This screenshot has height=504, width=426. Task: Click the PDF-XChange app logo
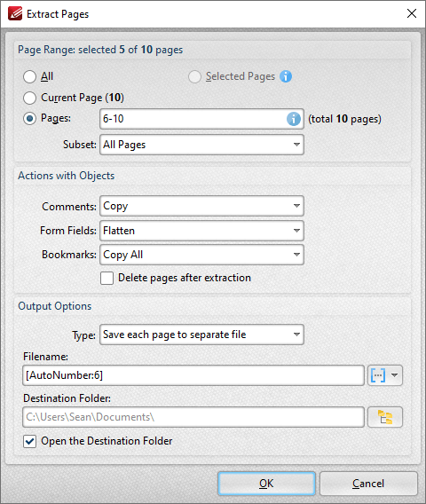pyautogui.click(x=15, y=14)
